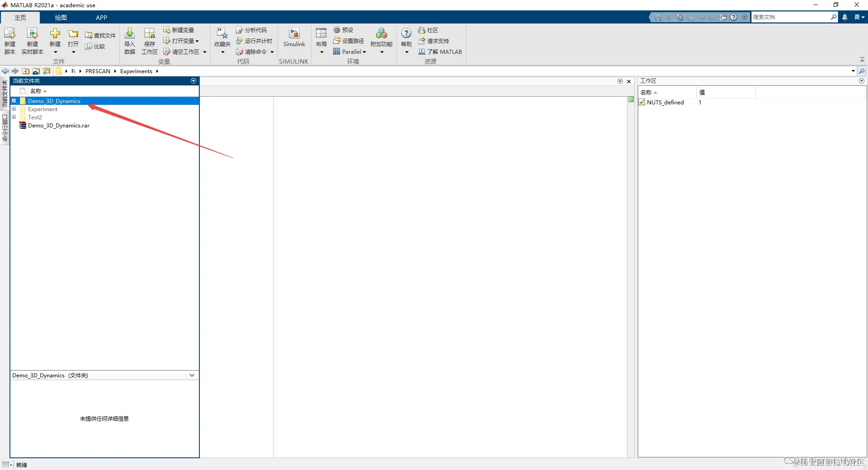Viewport: 868px width, 470px height.
Task: Open the 清空工作区 dropdown arrow
Action: [x=205, y=52]
